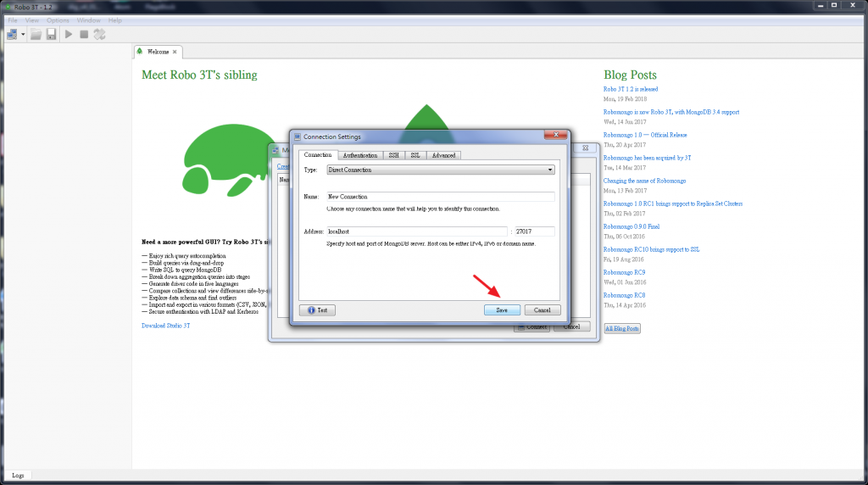The width and height of the screenshot is (868, 485).
Task: Click the Connect to server toolbar icon
Action: coord(12,34)
